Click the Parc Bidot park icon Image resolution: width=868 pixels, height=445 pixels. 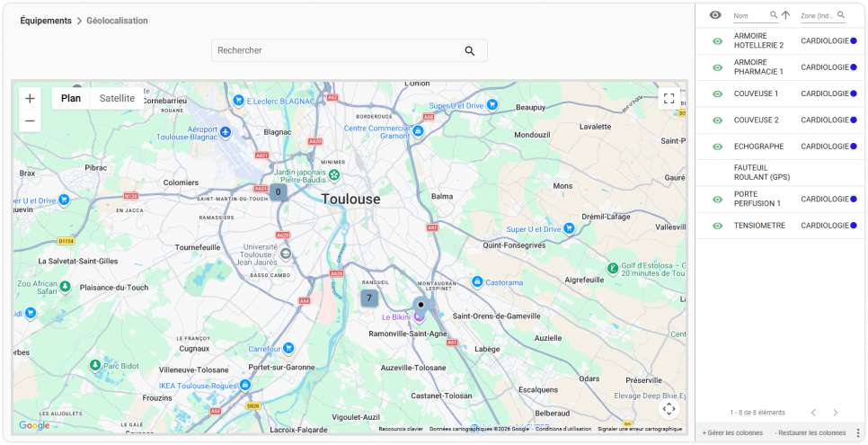tap(95, 365)
